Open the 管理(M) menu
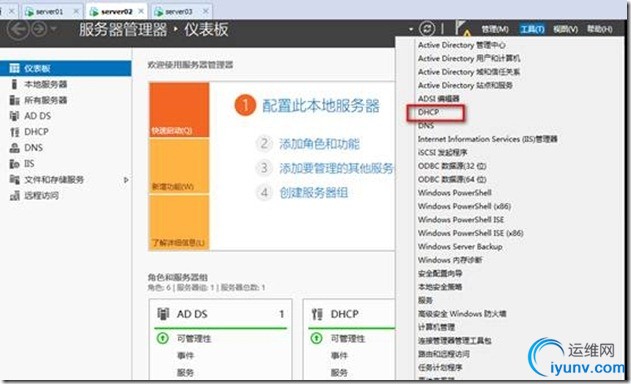This screenshot has height=384, width=631. tap(495, 29)
